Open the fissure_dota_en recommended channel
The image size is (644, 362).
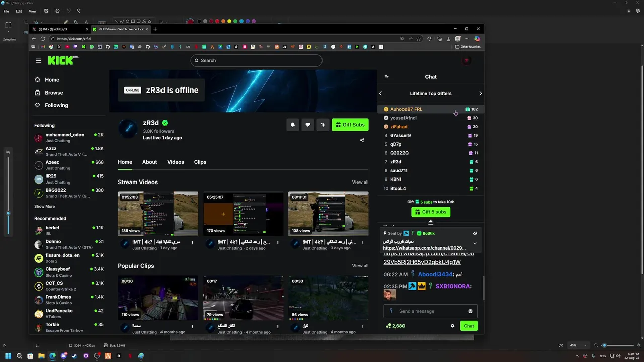[x=69, y=258]
